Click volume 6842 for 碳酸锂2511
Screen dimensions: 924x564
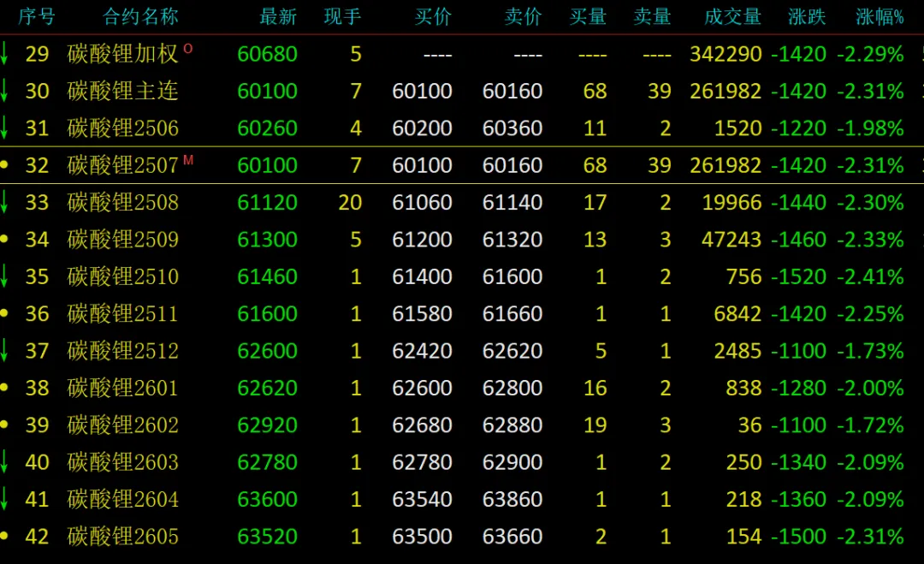click(737, 313)
